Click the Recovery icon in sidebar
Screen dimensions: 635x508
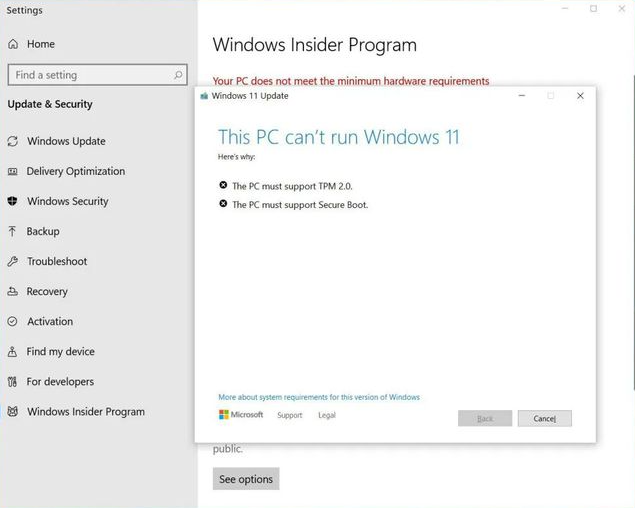(13, 291)
